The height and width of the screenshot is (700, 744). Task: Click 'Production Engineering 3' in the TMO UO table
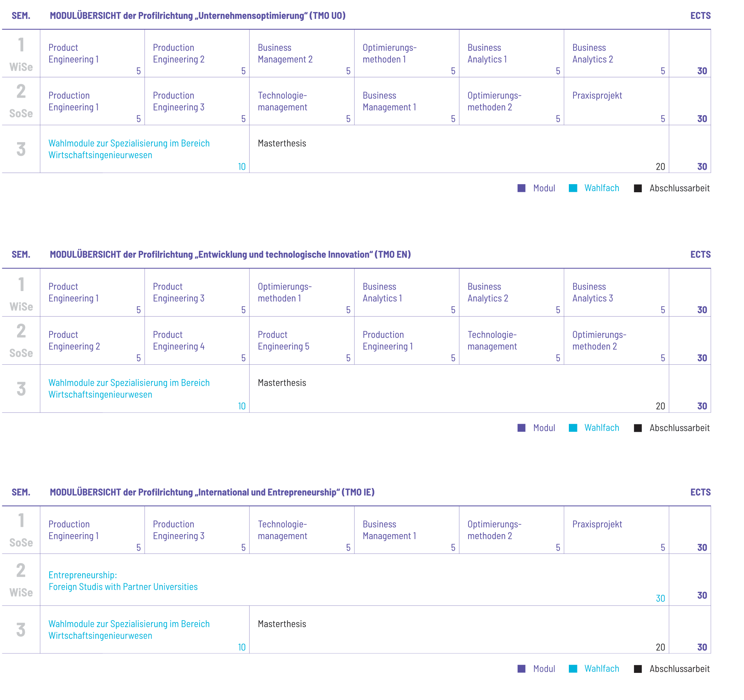[x=179, y=101]
